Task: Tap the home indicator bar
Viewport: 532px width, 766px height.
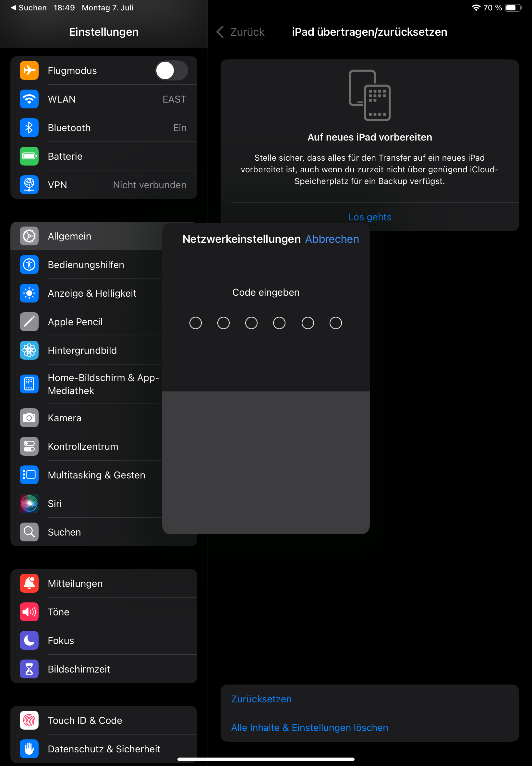Action: point(266,759)
